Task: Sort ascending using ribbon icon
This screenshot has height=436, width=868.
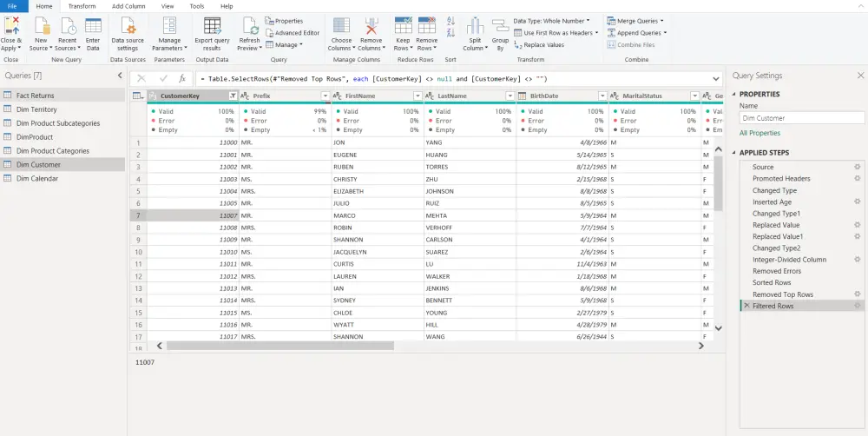Action: coord(450,21)
